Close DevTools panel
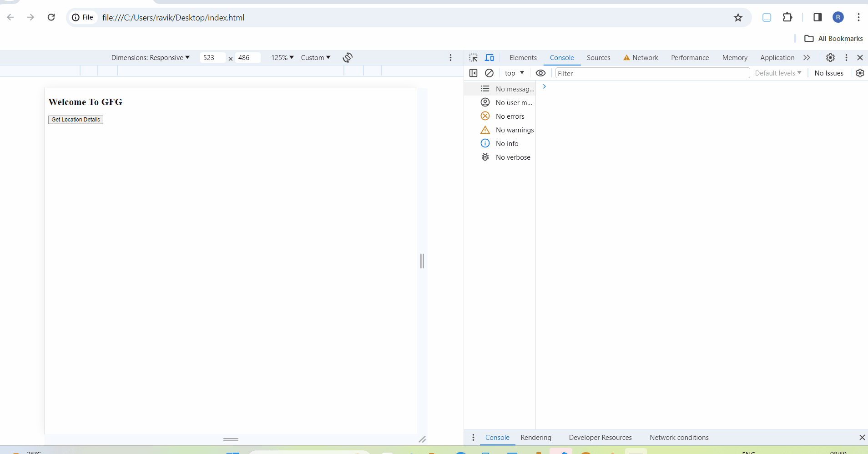 [x=860, y=57]
